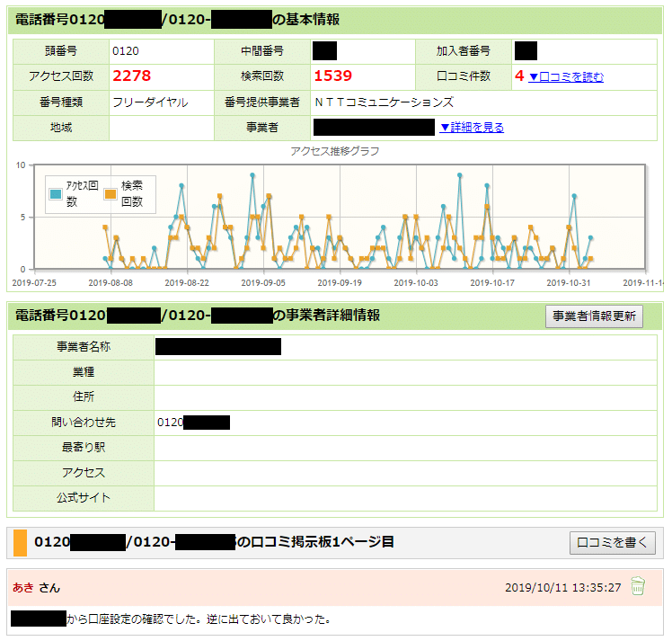The image size is (672, 641).
Task: Click the orange marker beside the 口コミ掲示板 heading
Action: pyautogui.click(x=20, y=542)
